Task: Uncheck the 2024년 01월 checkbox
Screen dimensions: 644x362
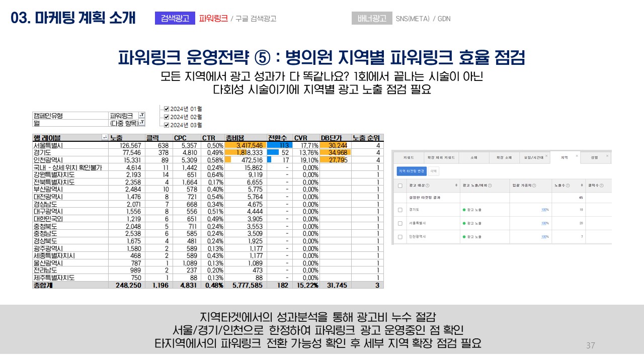Action: [167, 109]
